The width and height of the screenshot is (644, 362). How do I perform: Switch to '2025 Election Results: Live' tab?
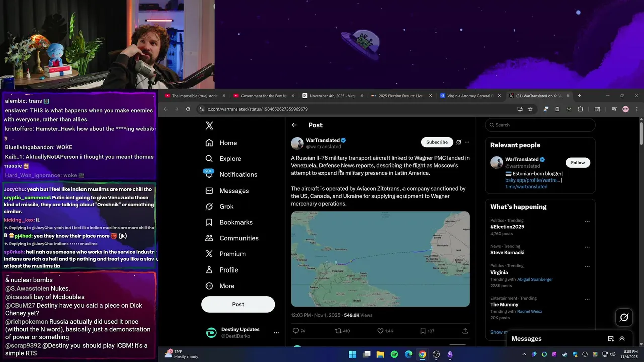401,96
